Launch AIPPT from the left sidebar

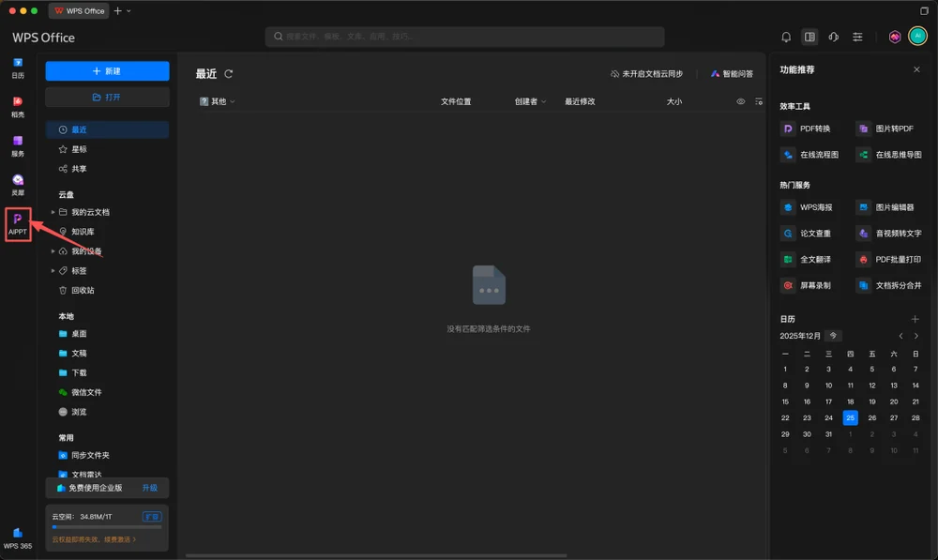coord(18,224)
